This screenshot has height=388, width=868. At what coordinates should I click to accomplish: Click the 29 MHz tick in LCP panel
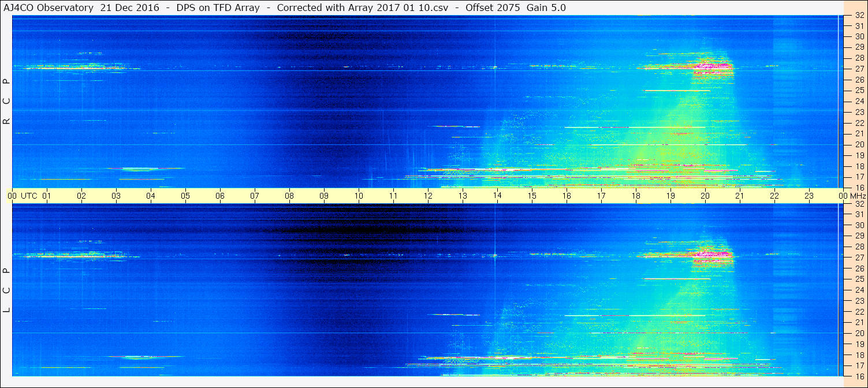[x=859, y=236]
